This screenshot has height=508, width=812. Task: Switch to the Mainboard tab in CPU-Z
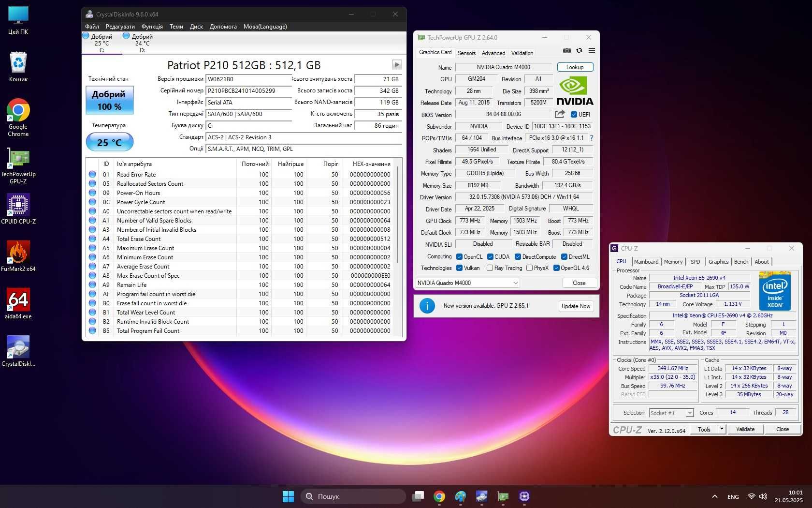click(646, 262)
